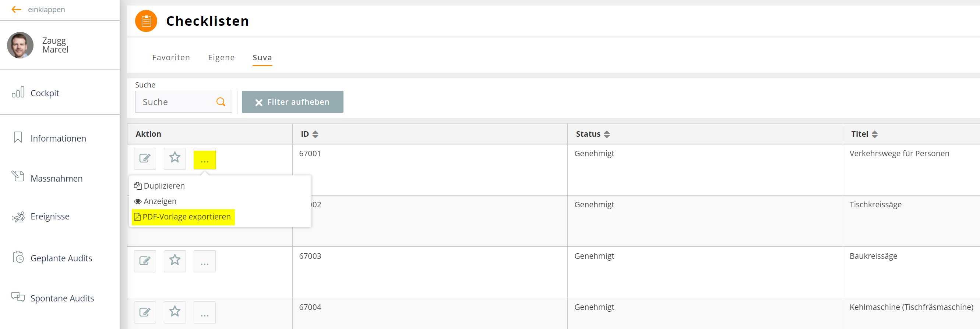The height and width of the screenshot is (329, 980).
Task: Click the edit icon for checklist 67001
Action: click(145, 158)
